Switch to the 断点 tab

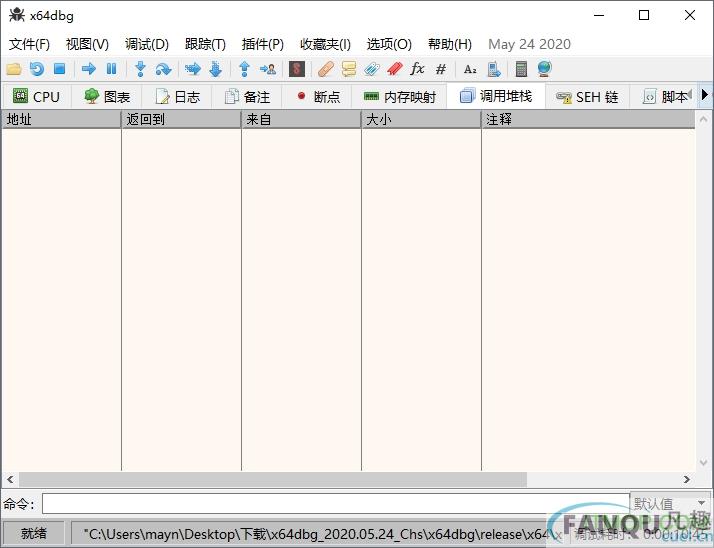(x=317, y=97)
